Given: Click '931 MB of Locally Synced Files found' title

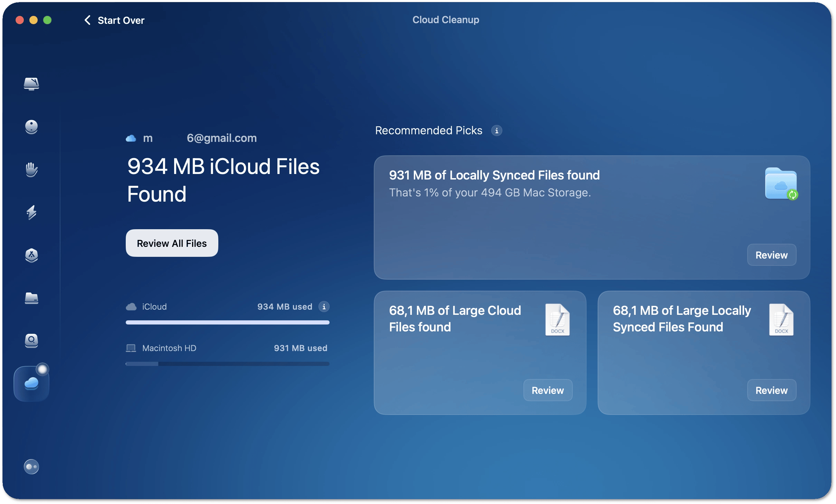Looking at the screenshot, I should pos(494,175).
